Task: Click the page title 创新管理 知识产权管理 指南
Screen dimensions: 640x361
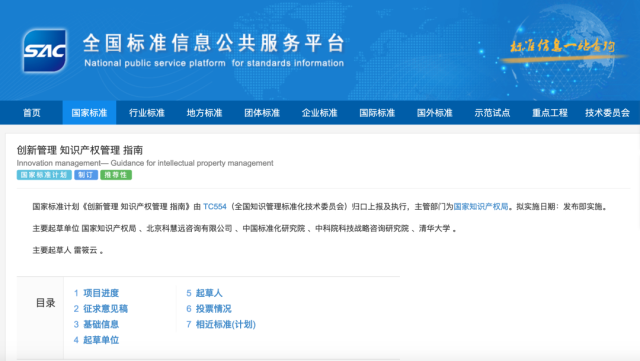Action: pos(80,150)
